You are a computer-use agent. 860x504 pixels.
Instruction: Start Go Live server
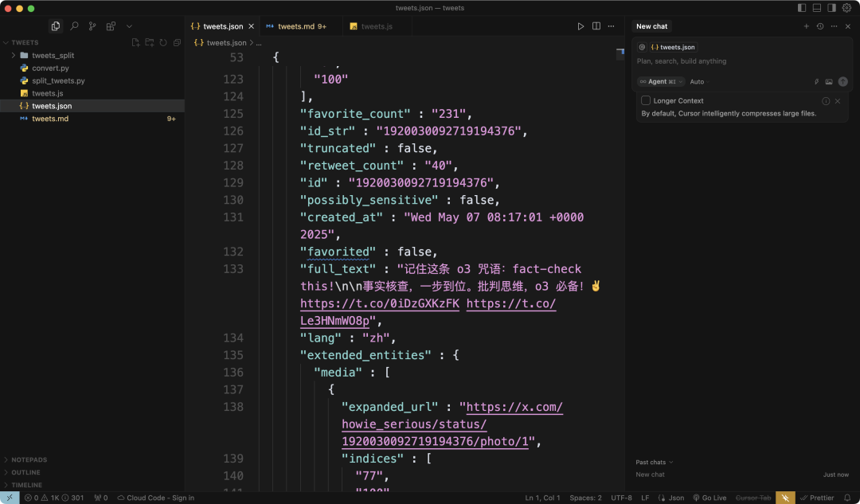click(709, 498)
